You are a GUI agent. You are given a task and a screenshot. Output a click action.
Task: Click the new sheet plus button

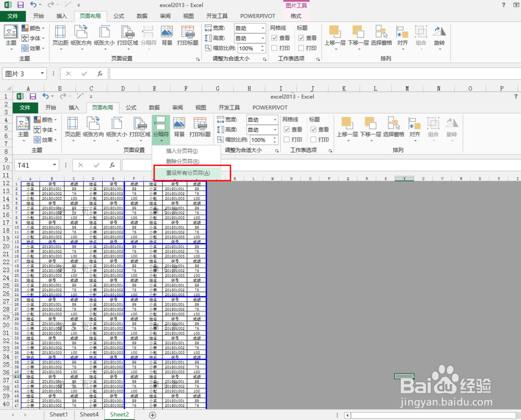pyautogui.click(x=153, y=415)
